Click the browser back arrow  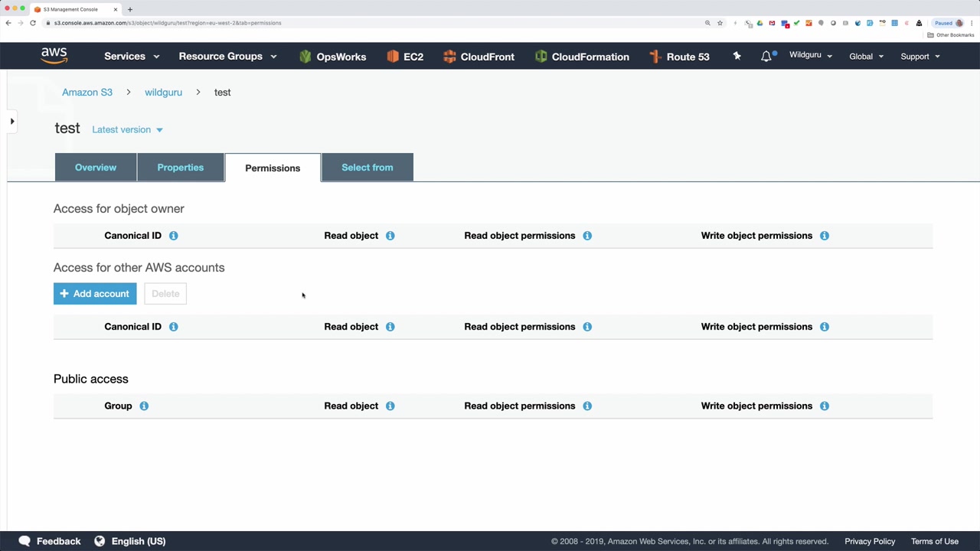8,23
